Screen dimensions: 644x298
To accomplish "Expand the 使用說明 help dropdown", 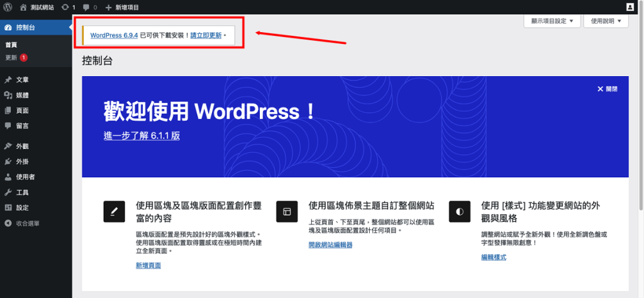I will [x=606, y=21].
